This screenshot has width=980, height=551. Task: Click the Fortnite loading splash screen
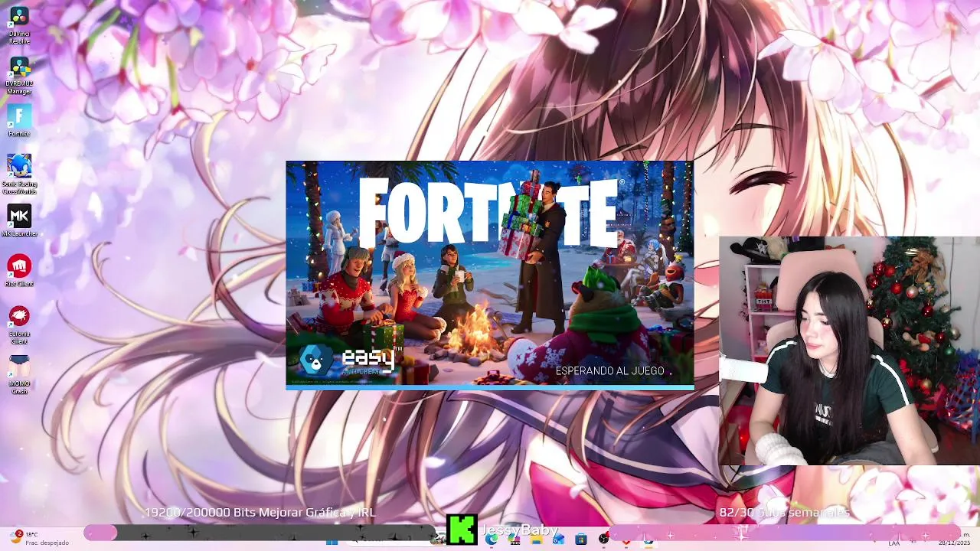[x=490, y=275]
